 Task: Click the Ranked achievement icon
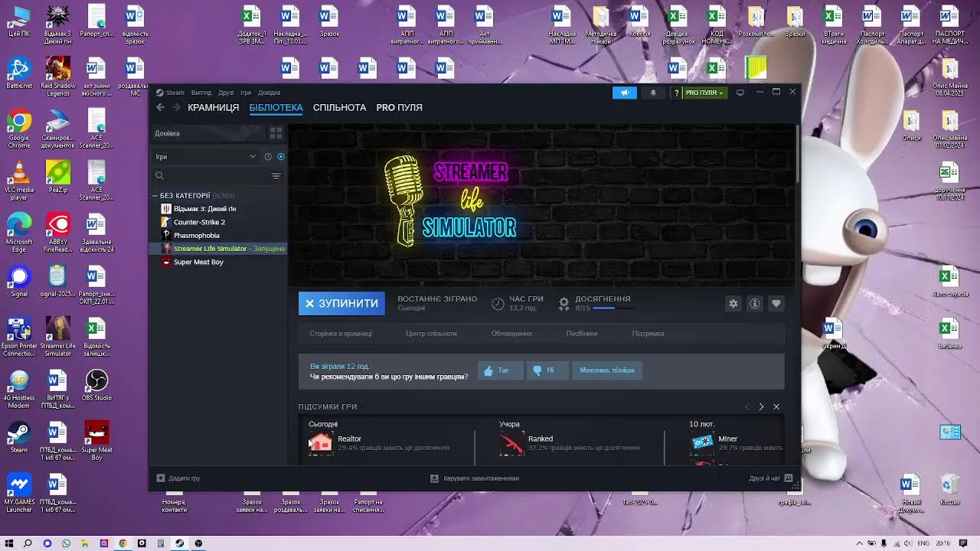click(x=511, y=443)
